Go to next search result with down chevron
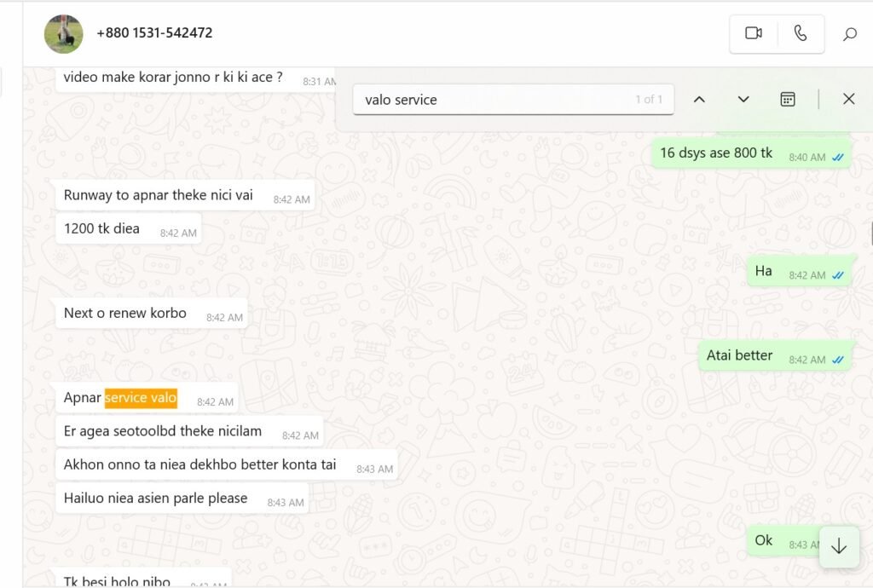873x588 pixels. tap(743, 100)
